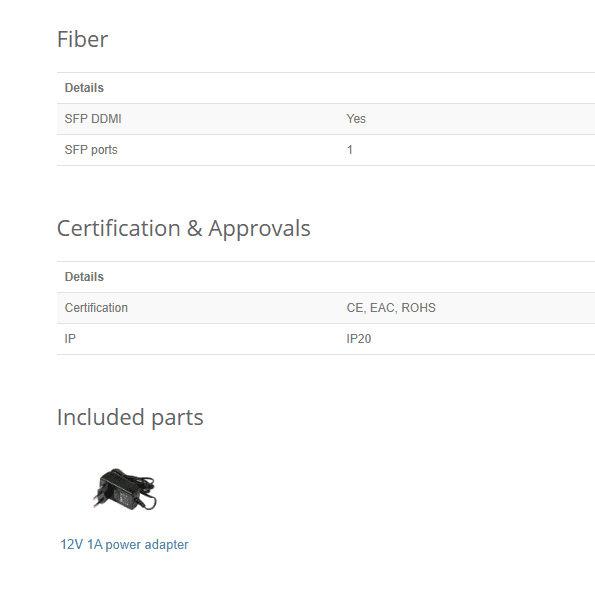
Task: Click the Yes value for SFP DDMI
Action: [356, 119]
